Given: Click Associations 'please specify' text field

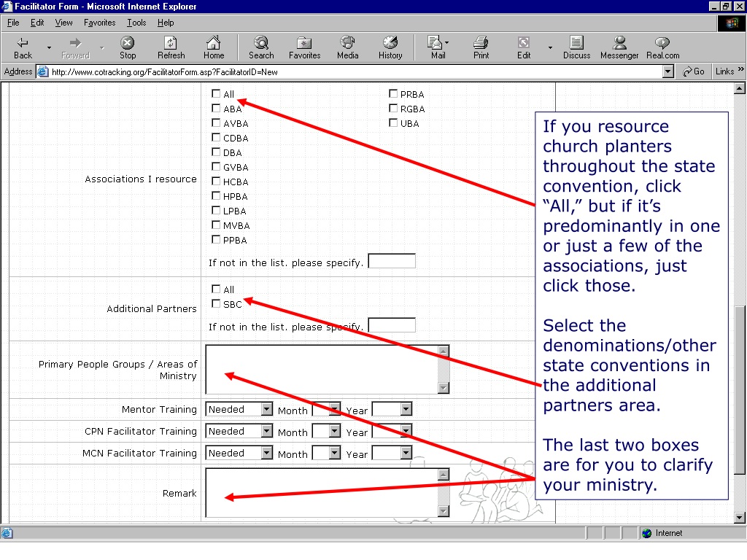Looking at the screenshot, I should coord(392,261).
